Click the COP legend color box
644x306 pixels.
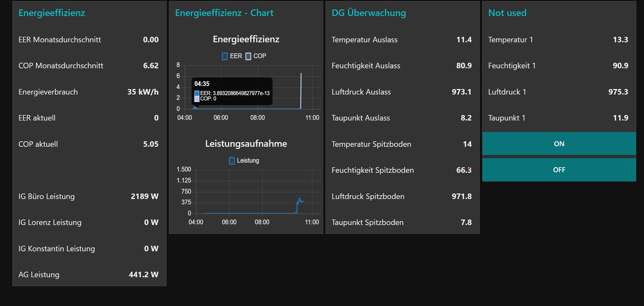248,56
